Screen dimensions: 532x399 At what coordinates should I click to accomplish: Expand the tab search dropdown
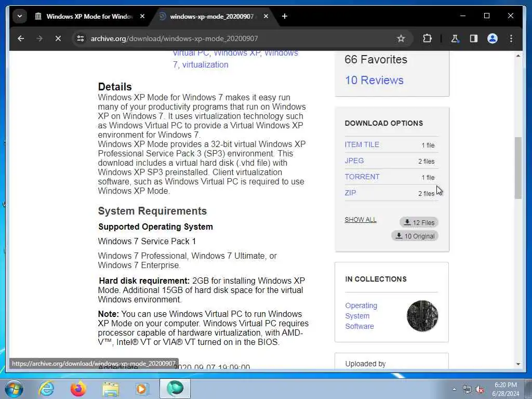coord(20,16)
